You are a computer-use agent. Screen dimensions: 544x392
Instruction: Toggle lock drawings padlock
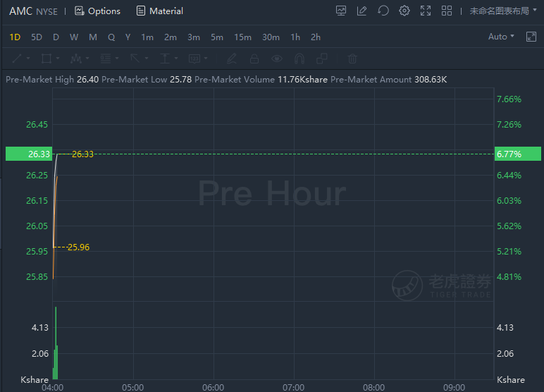(x=254, y=59)
